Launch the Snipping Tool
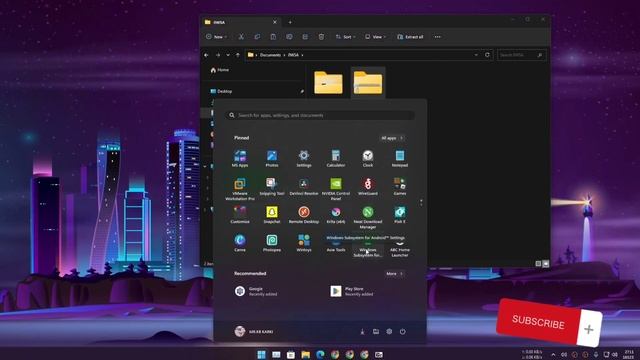640x360 pixels. click(x=272, y=187)
